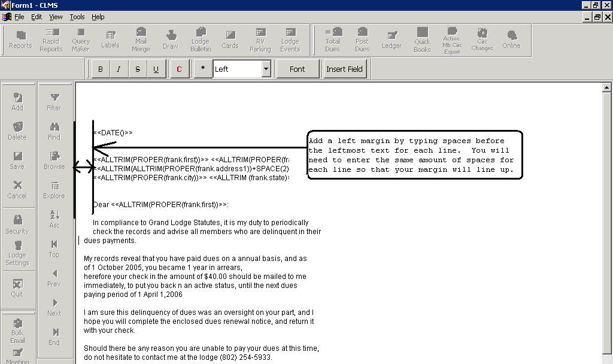Viewport: 613px width, 364px height.
Task: Click the Query Maker icon
Action: pyautogui.click(x=81, y=40)
